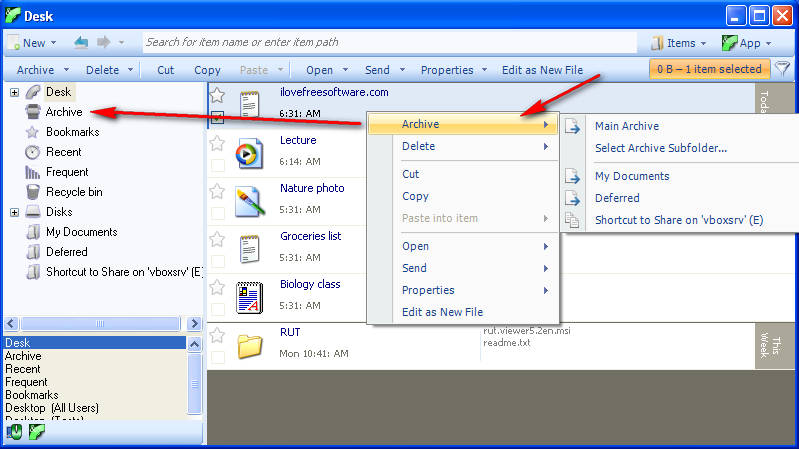Choose Main Archive from the submenu
Screen dimensions: 799x449
pos(626,126)
